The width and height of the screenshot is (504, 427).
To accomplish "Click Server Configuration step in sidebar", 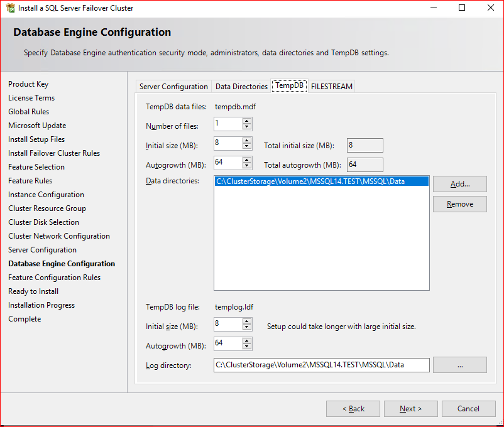I will pyautogui.click(x=43, y=250).
